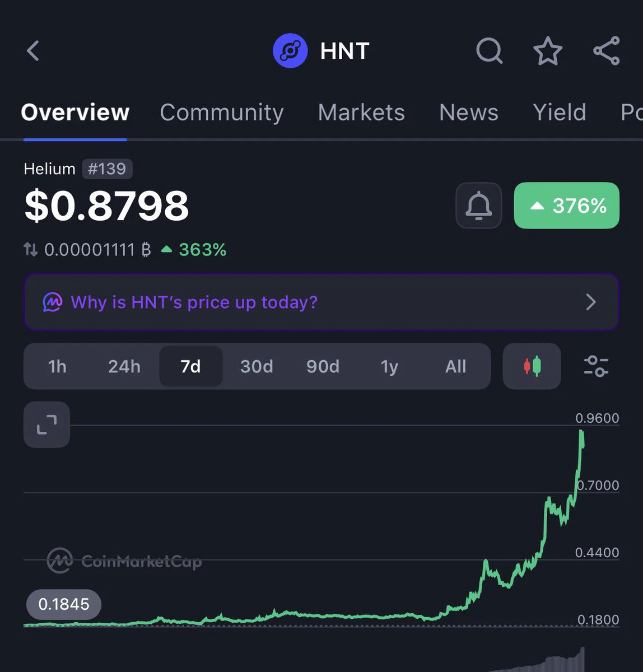Tap the HNT title text
The height and width of the screenshot is (672, 643).
344,51
